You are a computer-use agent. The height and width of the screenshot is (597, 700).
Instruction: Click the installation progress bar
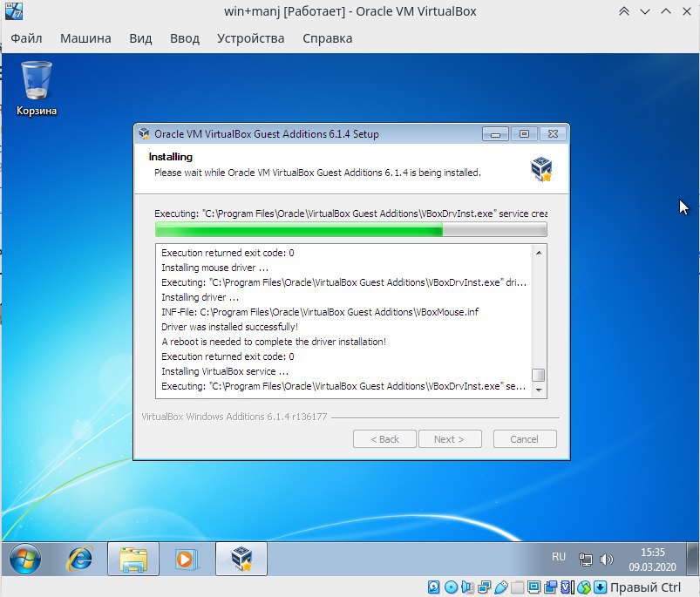click(x=351, y=230)
